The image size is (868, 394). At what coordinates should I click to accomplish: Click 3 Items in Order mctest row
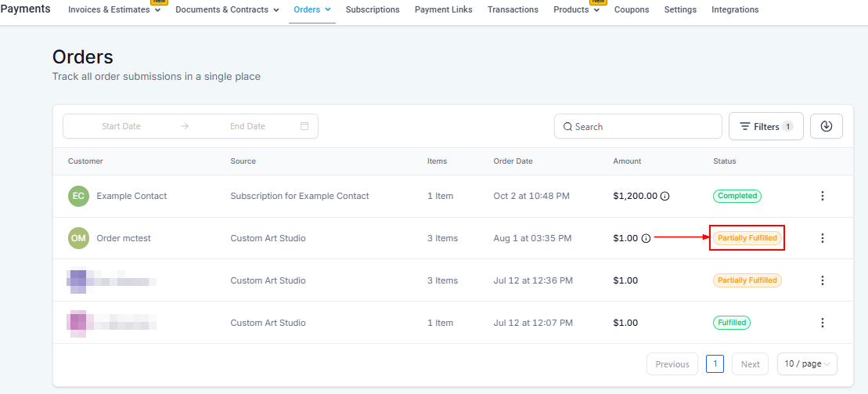443,238
